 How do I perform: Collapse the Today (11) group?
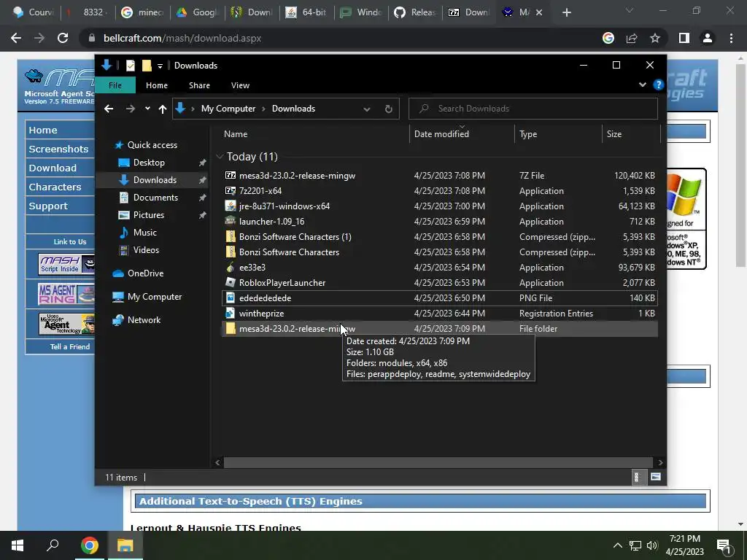(220, 156)
